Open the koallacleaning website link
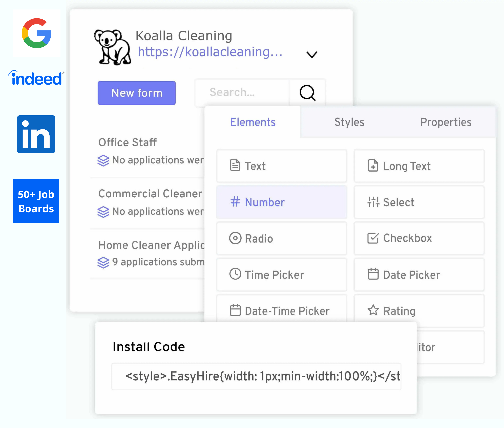 coord(210,52)
